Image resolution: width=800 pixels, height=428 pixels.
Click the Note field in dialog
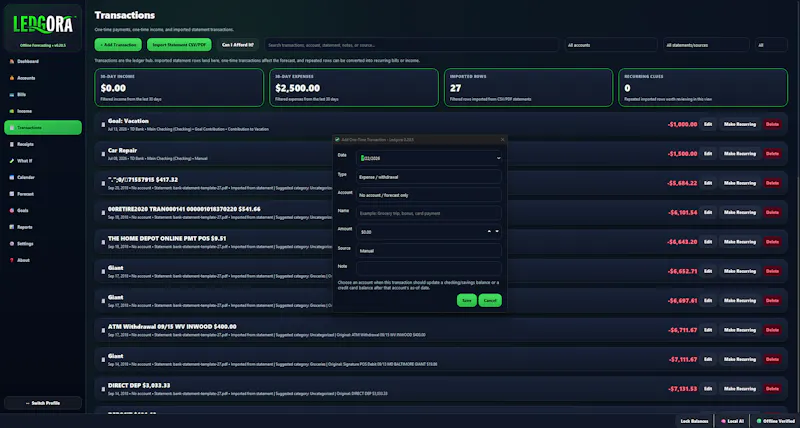429,269
